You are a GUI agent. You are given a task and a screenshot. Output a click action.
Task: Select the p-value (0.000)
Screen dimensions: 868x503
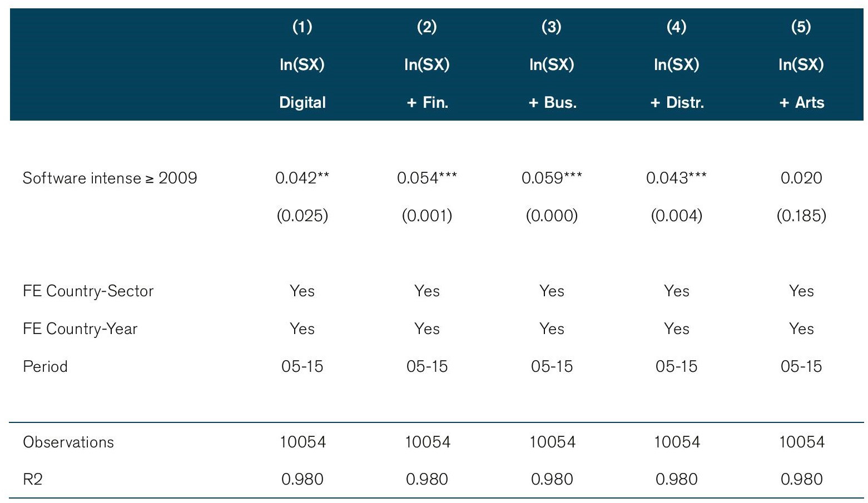[552, 216]
